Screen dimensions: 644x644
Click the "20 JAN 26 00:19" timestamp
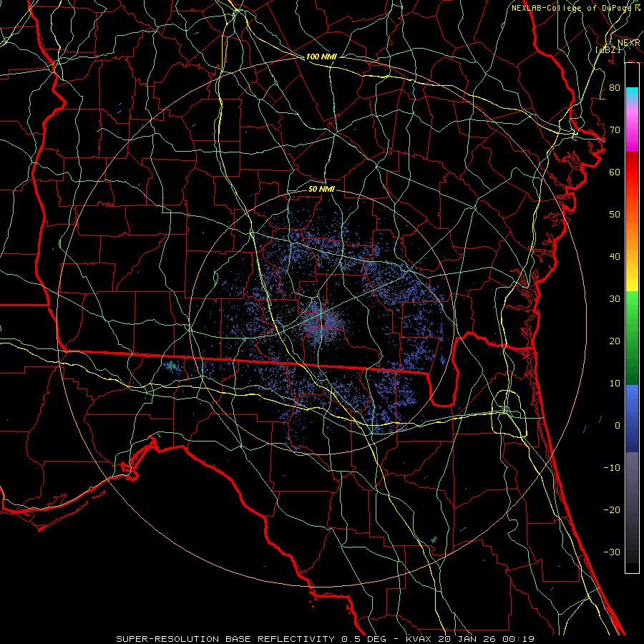486,639
